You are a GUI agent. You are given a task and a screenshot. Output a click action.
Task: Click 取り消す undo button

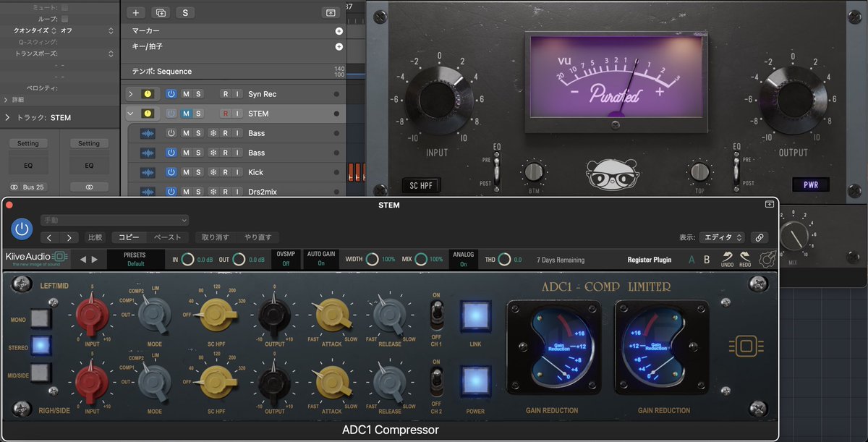click(216, 237)
